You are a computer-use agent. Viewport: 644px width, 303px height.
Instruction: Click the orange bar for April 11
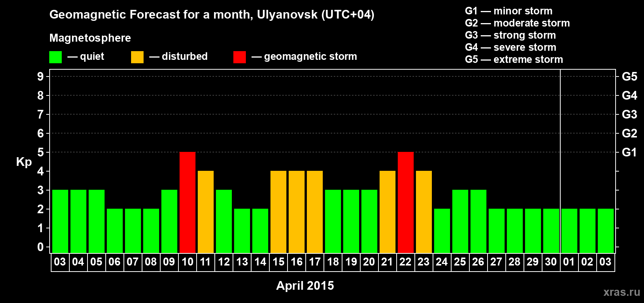coord(206,212)
